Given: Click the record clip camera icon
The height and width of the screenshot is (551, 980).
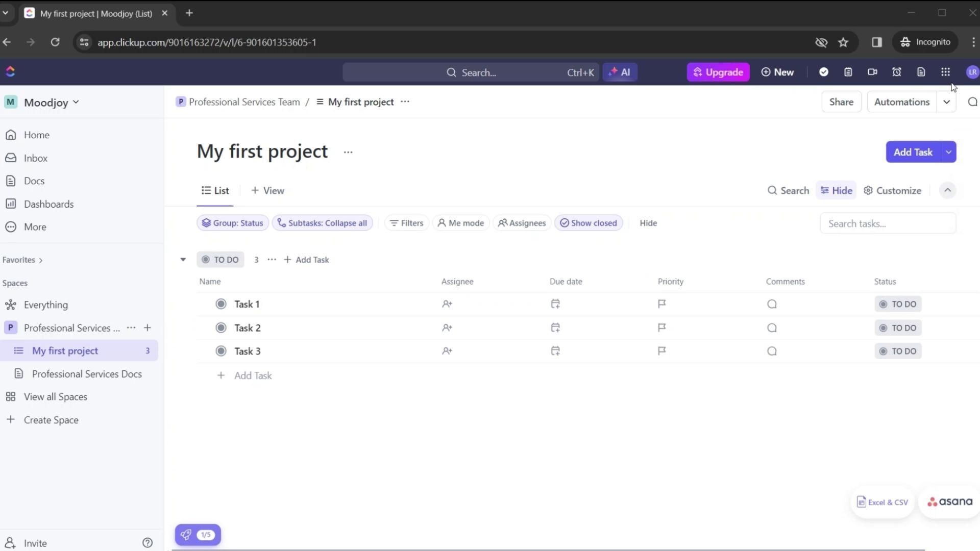Looking at the screenshot, I should click(x=872, y=72).
